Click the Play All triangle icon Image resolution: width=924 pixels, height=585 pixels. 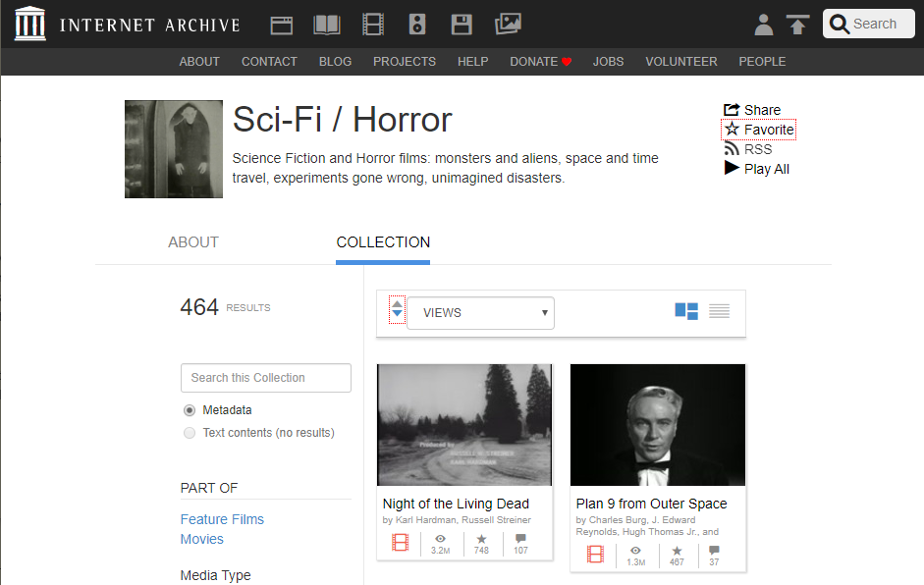tap(732, 168)
